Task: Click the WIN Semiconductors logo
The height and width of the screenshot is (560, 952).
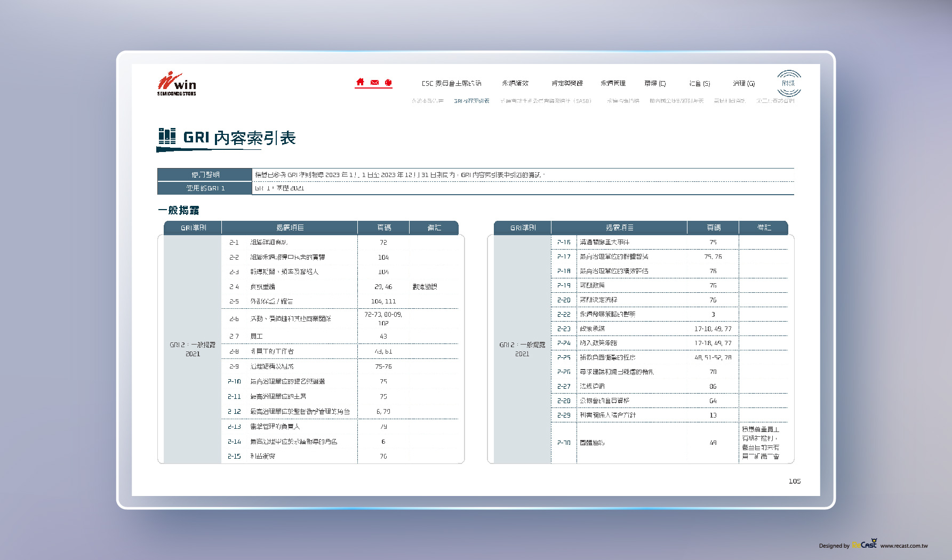Action: pos(177,84)
